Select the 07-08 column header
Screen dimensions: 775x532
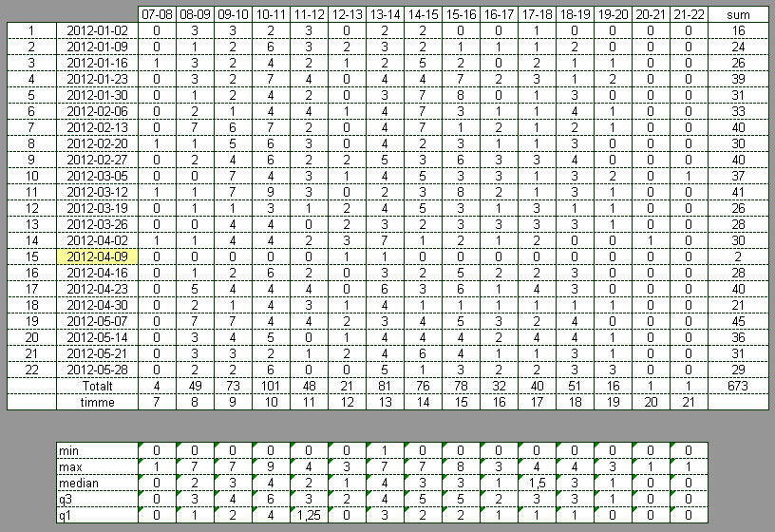click(x=157, y=14)
